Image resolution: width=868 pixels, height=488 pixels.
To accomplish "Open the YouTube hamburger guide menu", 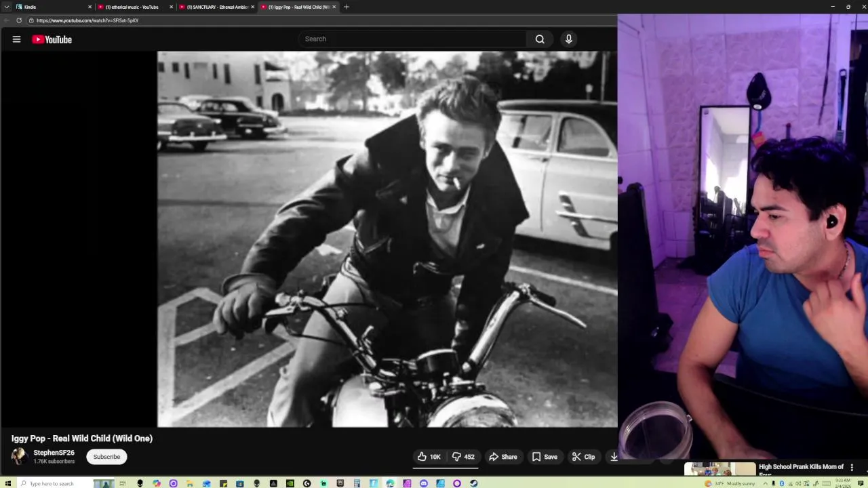I will [16, 39].
